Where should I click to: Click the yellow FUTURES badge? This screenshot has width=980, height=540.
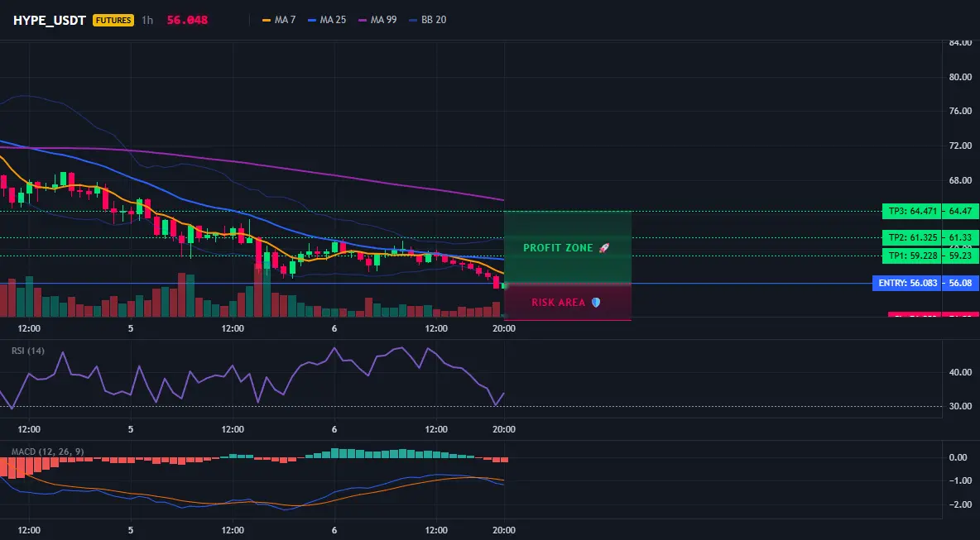[113, 20]
